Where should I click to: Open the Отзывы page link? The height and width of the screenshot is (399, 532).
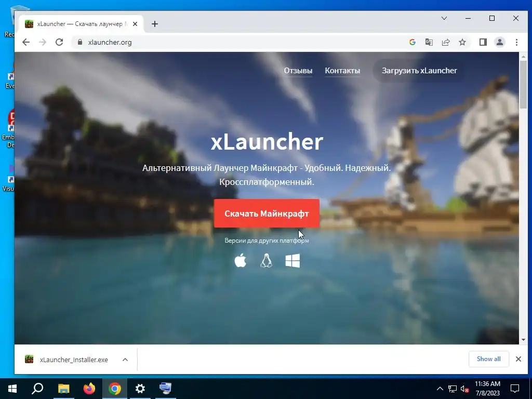pos(298,71)
